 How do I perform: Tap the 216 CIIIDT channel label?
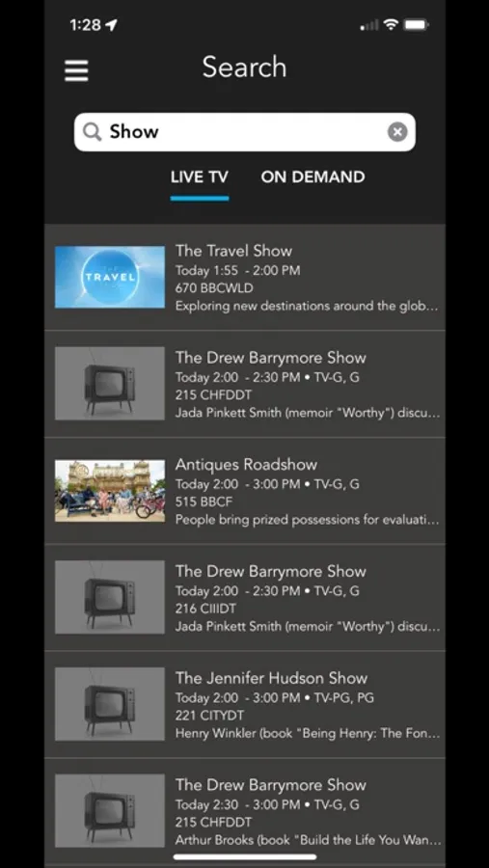[x=205, y=609]
